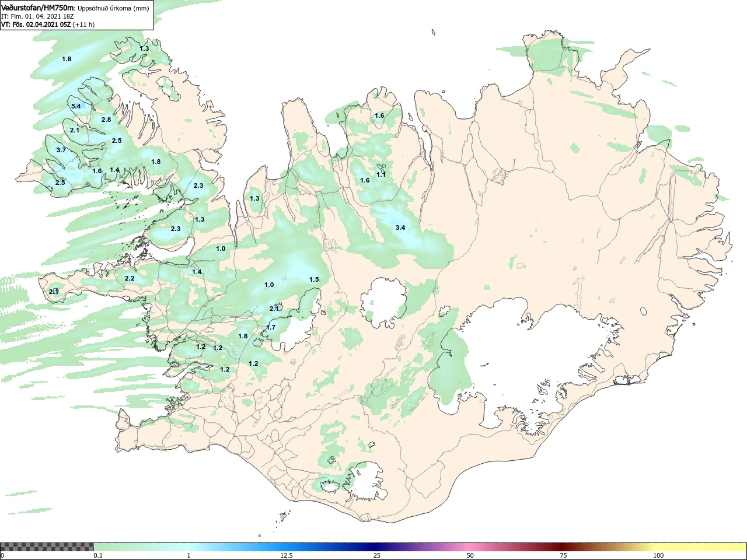The width and height of the screenshot is (747, 560).
Task: Click the 5.4 precipitation value label
Action: click(76, 106)
